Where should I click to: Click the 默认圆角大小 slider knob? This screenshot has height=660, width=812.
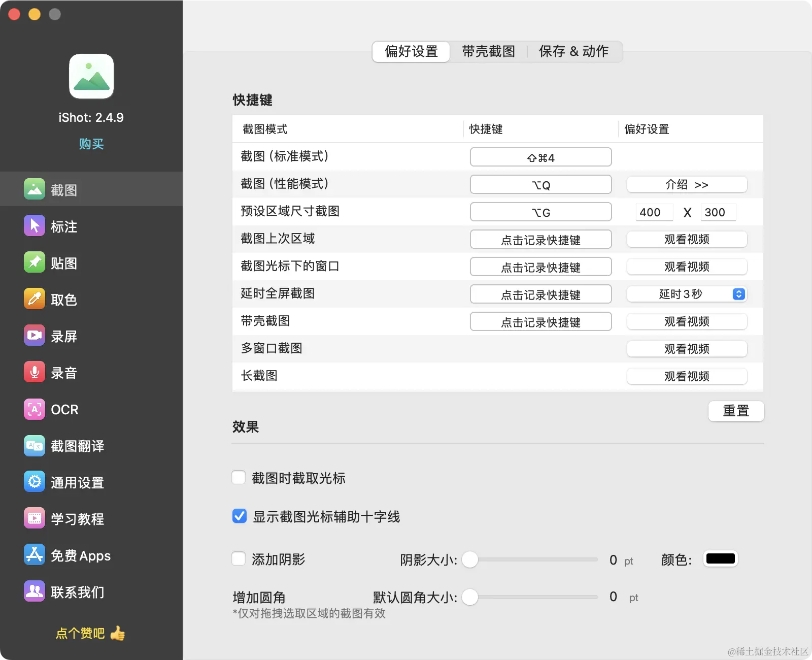[470, 597]
